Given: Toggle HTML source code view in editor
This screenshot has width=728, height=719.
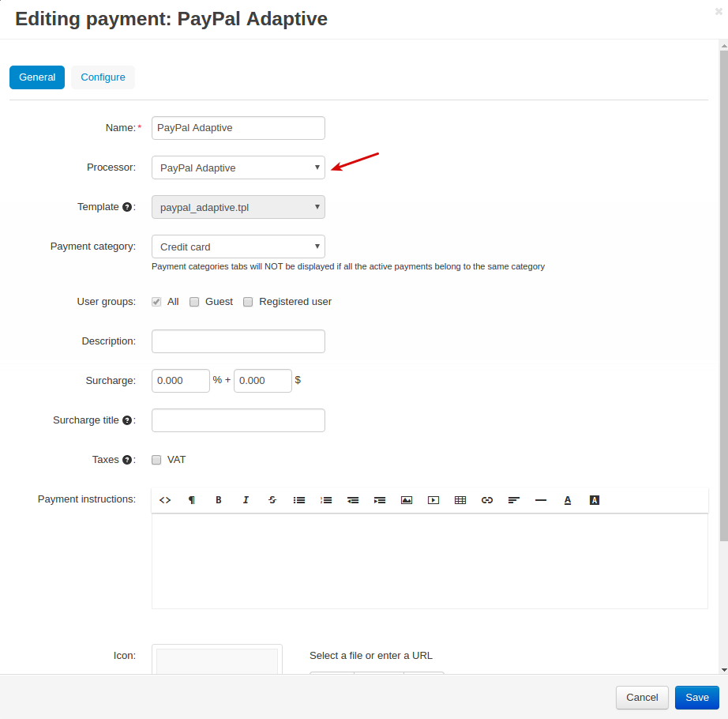Looking at the screenshot, I should click(165, 500).
